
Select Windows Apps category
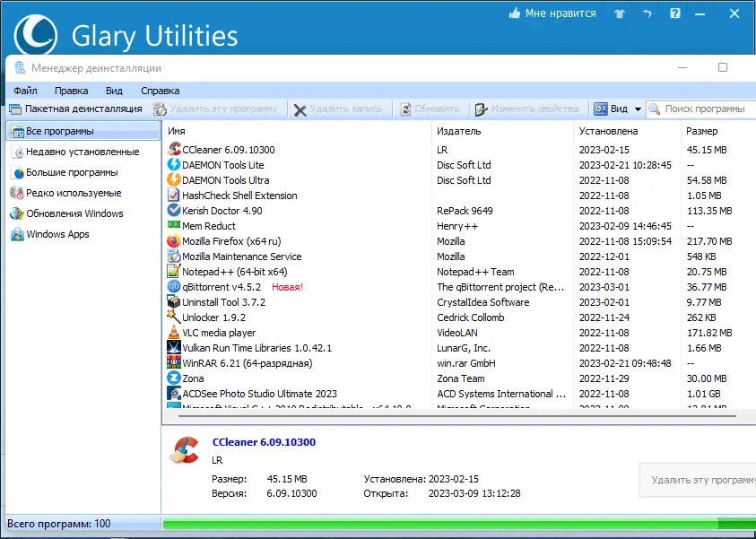[83, 234]
